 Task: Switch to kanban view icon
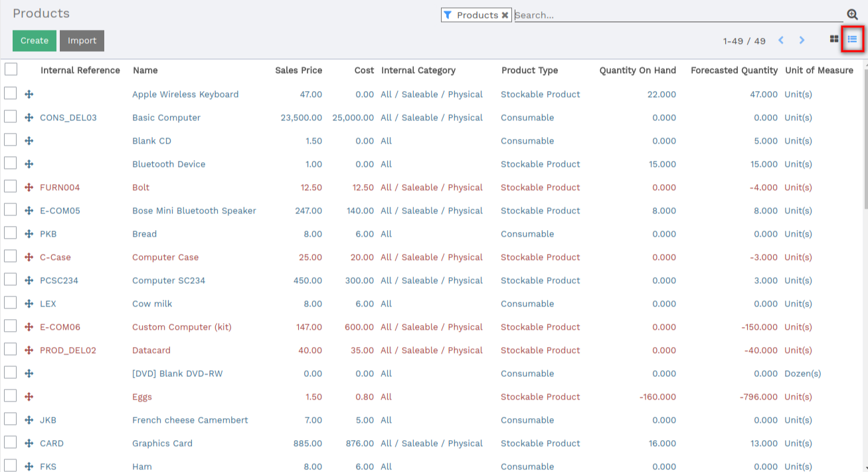834,40
